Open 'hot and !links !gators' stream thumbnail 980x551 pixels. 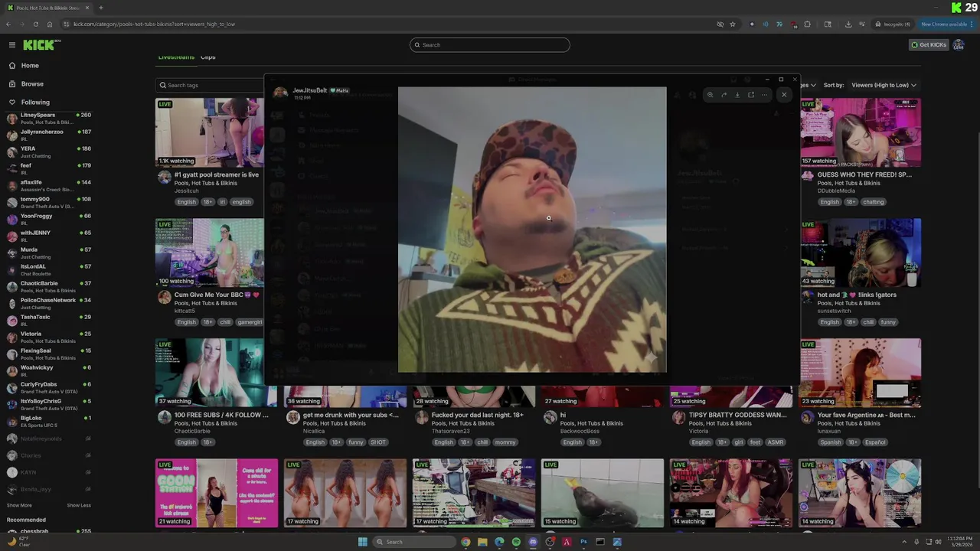[861, 253]
